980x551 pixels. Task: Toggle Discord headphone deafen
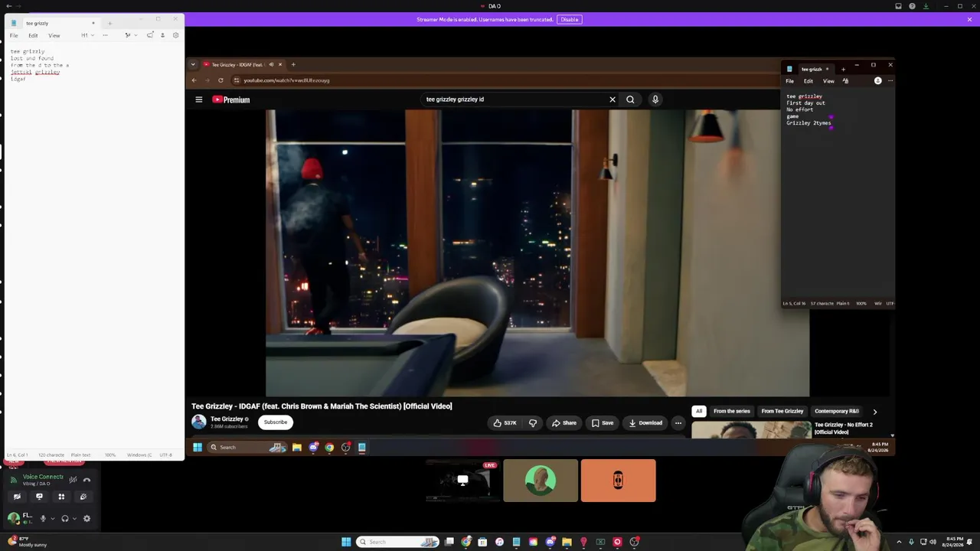(x=65, y=518)
